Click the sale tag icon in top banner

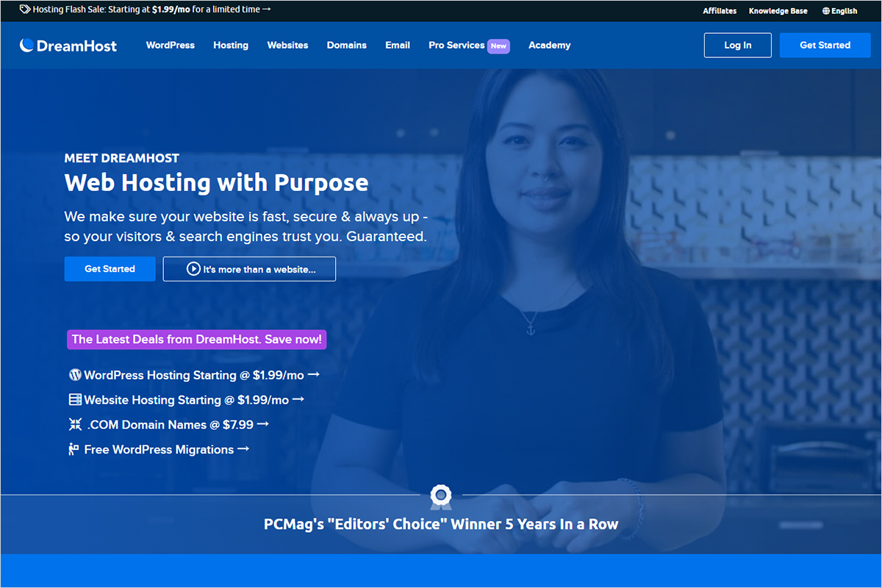25,10
